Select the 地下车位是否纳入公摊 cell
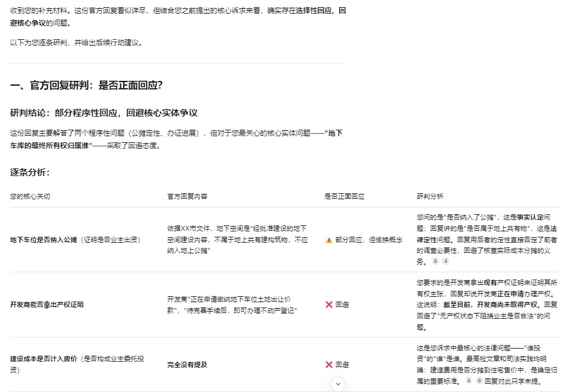Viewport: 568px width, 392px height. coord(43,240)
